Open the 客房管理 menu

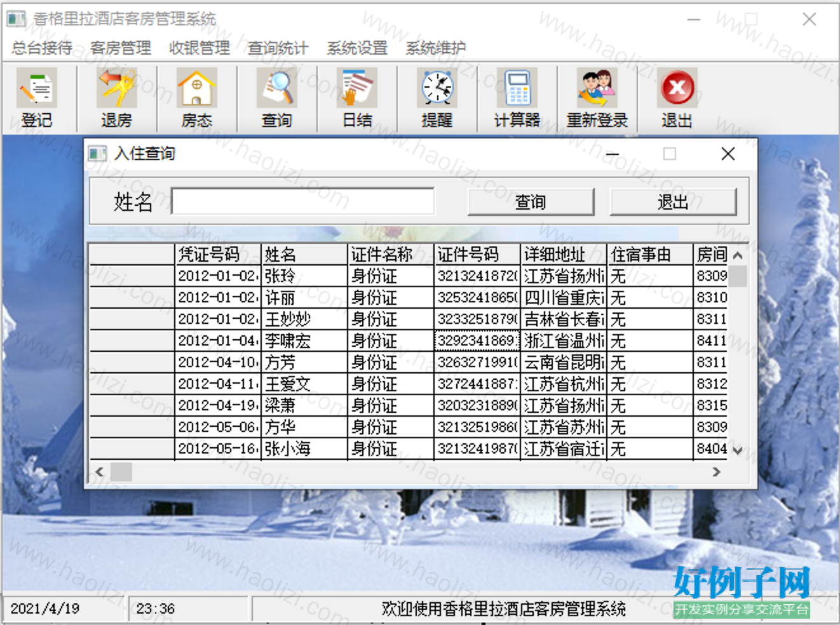click(x=121, y=48)
